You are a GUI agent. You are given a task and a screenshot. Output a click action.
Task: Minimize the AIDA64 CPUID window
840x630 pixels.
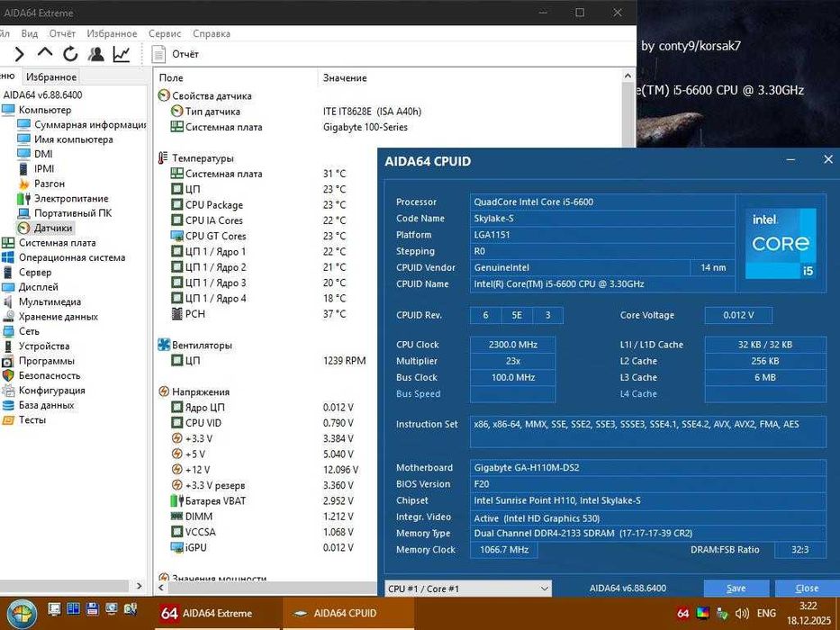[x=790, y=160]
